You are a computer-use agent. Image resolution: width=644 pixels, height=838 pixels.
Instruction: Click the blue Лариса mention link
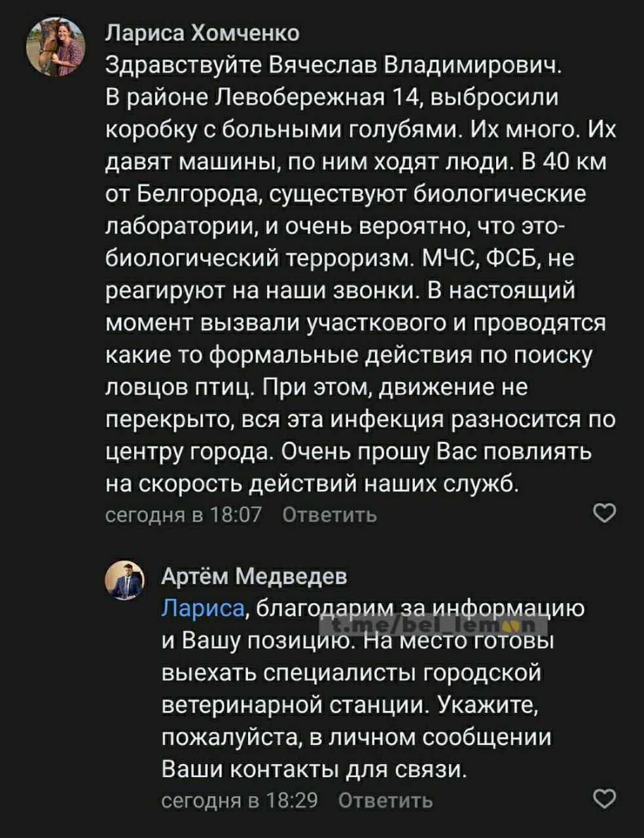[203, 608]
